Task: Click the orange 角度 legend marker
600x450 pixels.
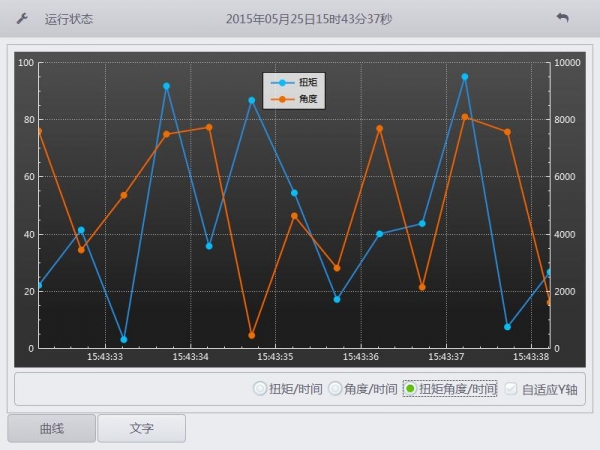Action: point(282,99)
